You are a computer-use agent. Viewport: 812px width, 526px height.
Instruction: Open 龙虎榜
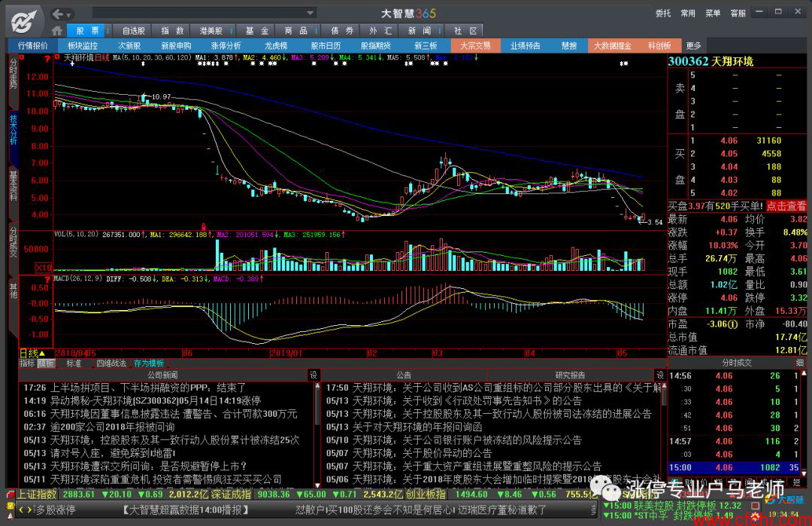[275, 46]
